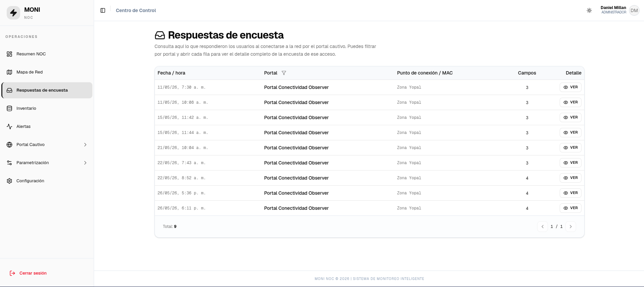
Task: View the 26/05/26 6:11 p. m. response
Action: point(570,208)
